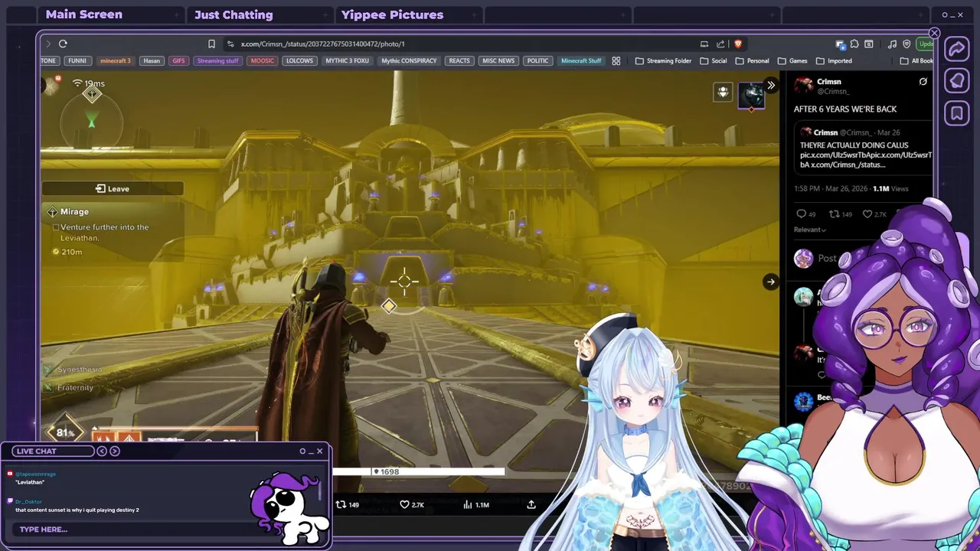This screenshot has height=551, width=980.
Task: Click the bottom bar retweet icon 149
Action: click(341, 504)
